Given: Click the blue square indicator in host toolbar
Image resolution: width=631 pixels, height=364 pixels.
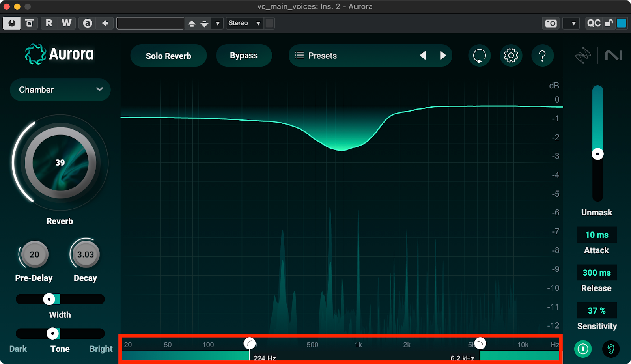Looking at the screenshot, I should (622, 23).
